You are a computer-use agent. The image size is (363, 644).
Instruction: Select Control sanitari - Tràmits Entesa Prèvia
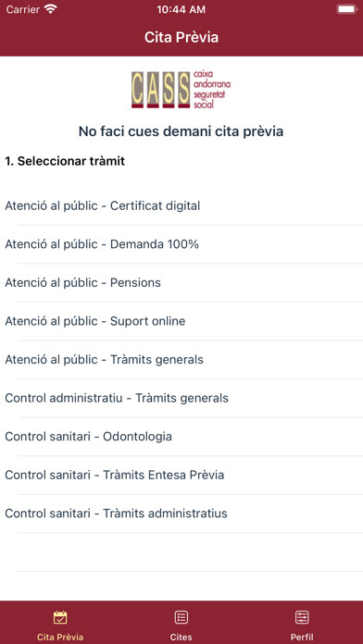tap(181, 476)
